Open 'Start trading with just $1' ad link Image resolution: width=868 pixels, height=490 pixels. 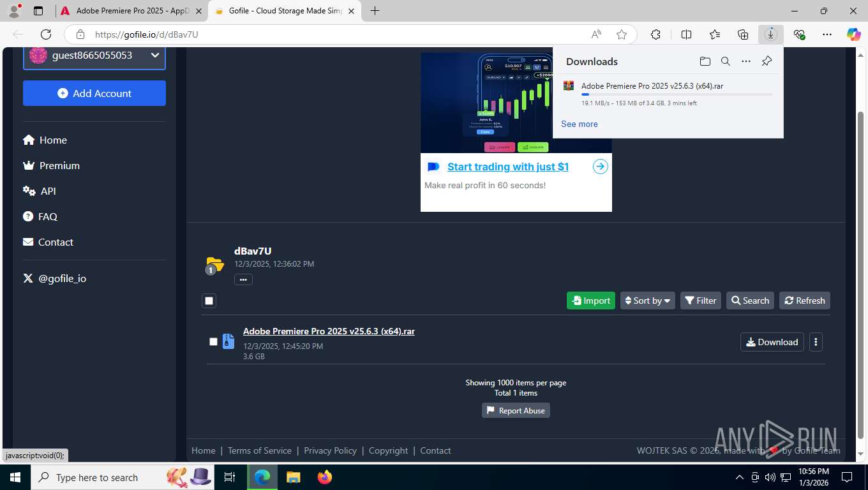pos(508,167)
